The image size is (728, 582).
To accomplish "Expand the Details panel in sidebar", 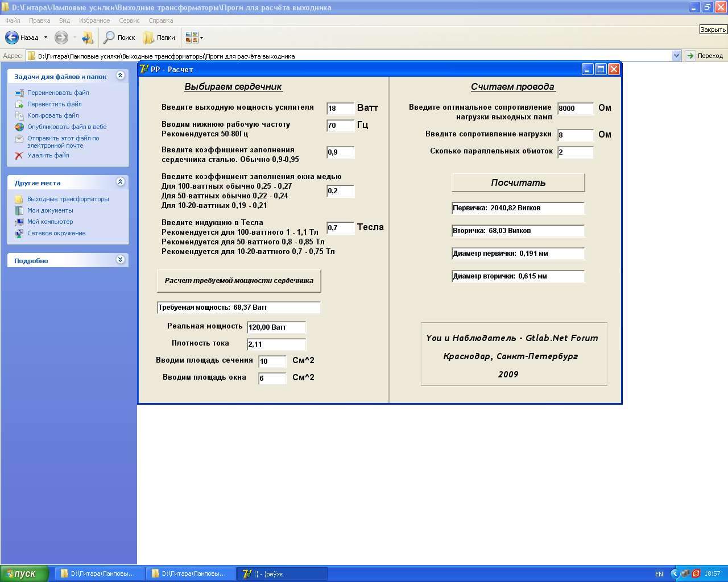I will click(120, 260).
